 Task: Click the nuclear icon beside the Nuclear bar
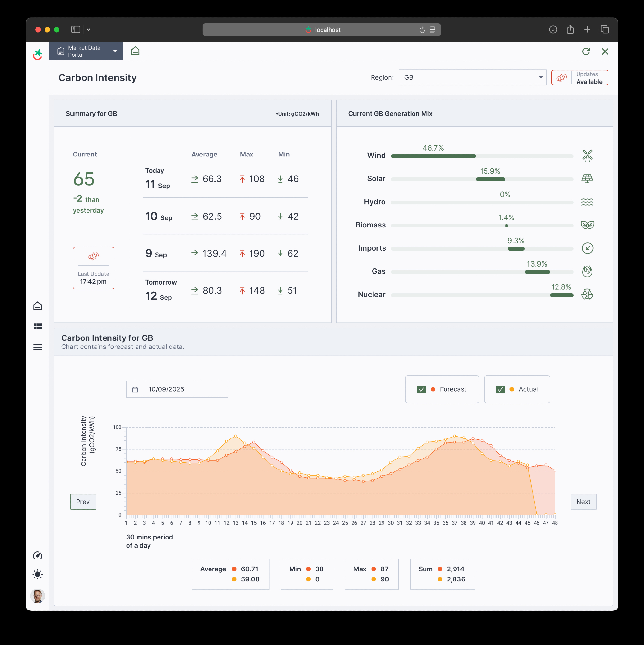click(587, 295)
